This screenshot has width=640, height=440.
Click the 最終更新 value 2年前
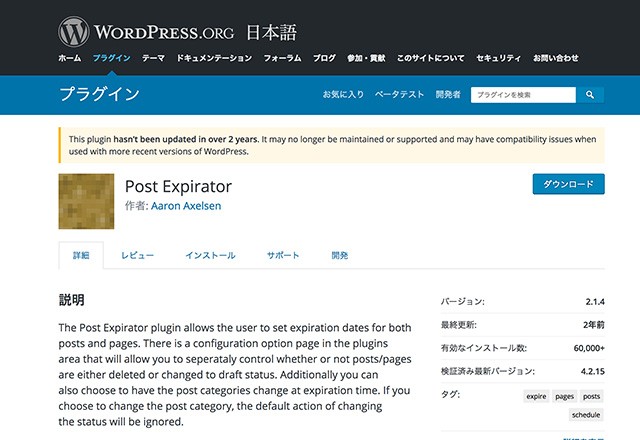[593, 325]
